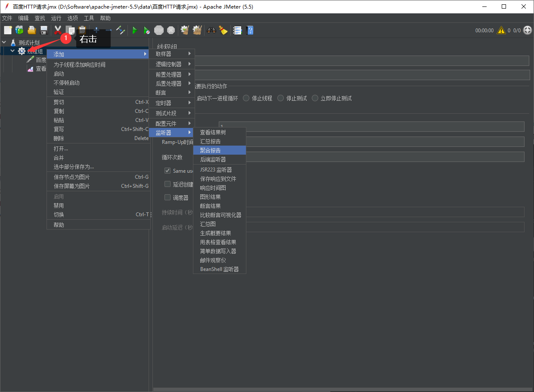Click the 测试片段 submenu entry

172,113
